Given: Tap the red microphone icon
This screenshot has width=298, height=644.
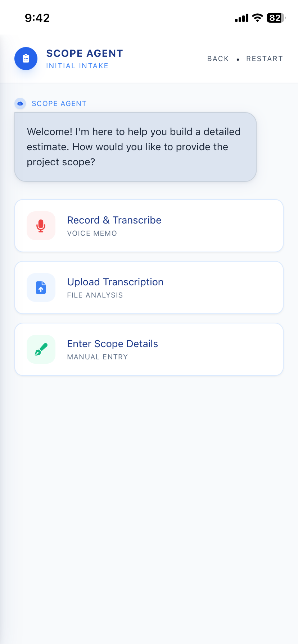Looking at the screenshot, I should coord(41,226).
